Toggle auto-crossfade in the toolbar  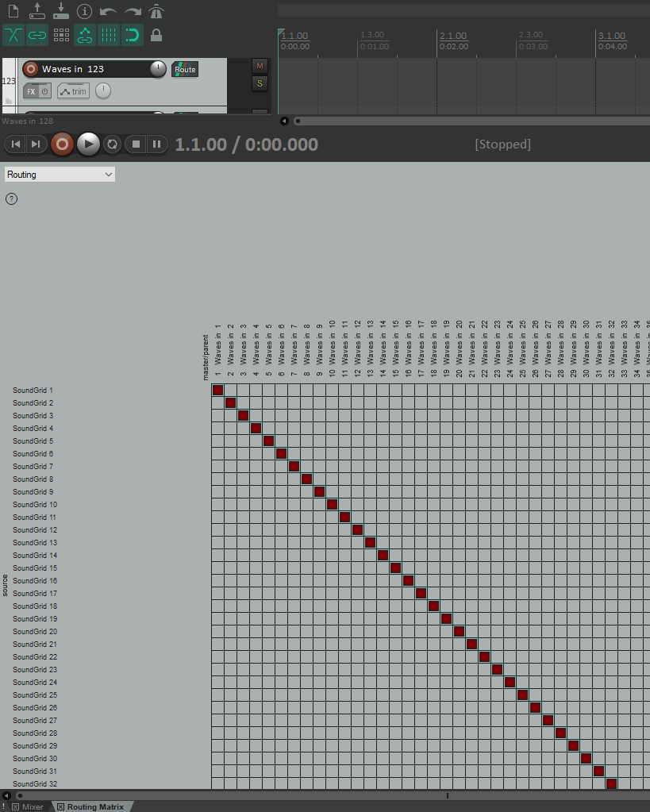pos(13,35)
